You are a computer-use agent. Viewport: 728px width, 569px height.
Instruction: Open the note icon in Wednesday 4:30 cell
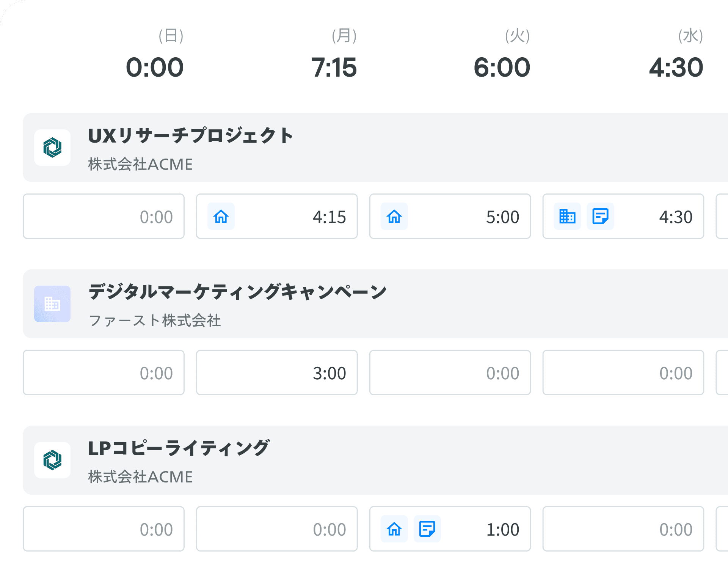click(601, 217)
